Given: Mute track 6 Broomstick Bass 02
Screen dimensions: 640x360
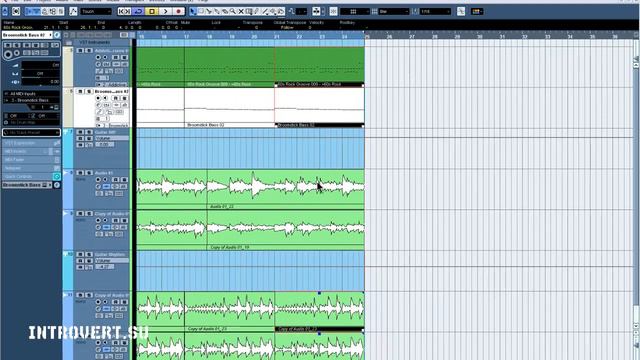Looking at the screenshot, I should click(x=80, y=91).
